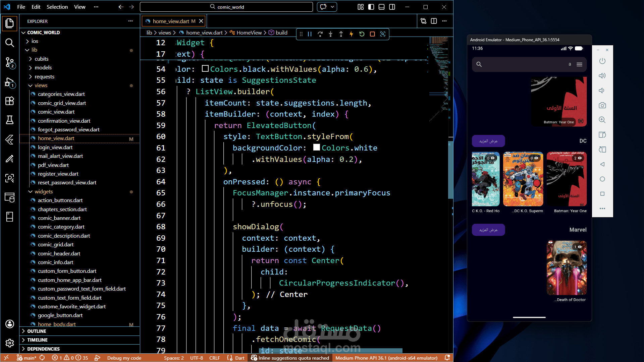644x362 pixels.
Task: Open Source Control view
Action: (9, 62)
